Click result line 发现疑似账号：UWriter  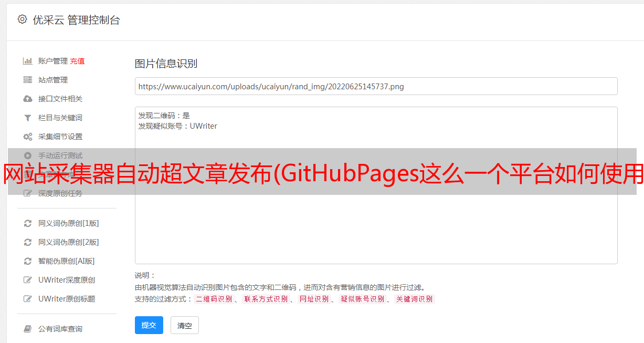177,126
